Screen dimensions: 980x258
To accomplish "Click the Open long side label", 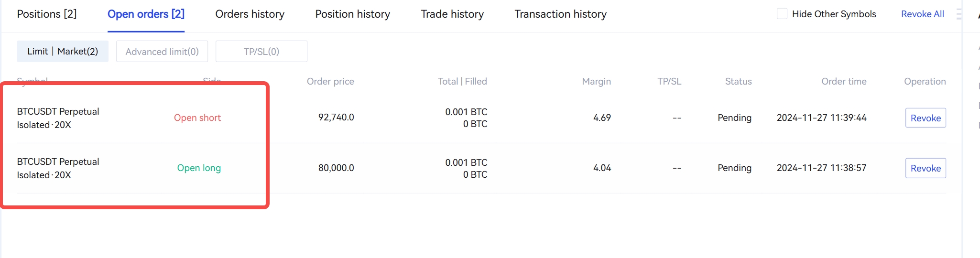I will [x=199, y=168].
